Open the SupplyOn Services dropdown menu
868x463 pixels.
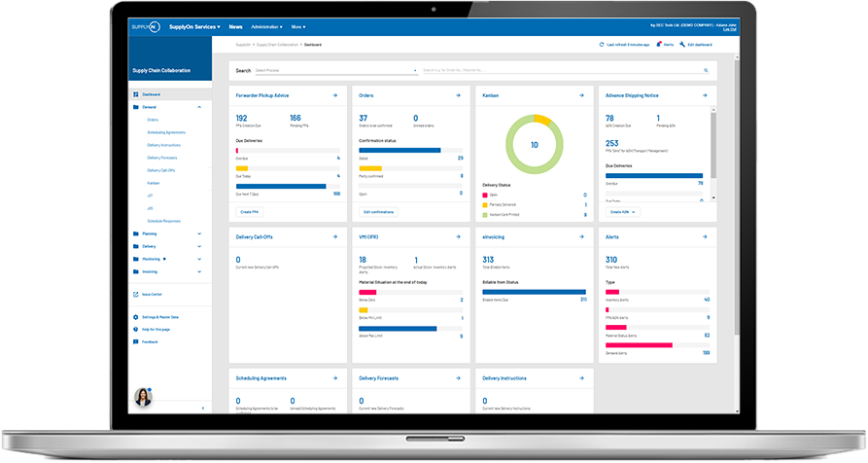[194, 26]
